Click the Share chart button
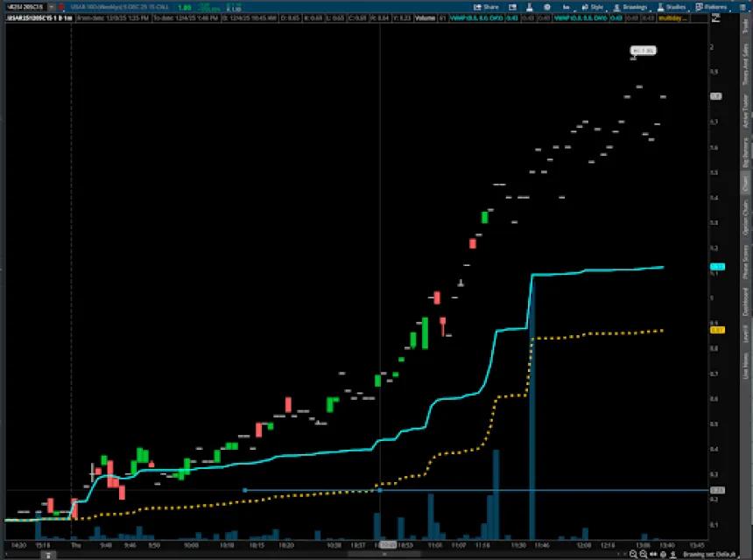Viewport: 753px width, 560px height. (486, 7)
